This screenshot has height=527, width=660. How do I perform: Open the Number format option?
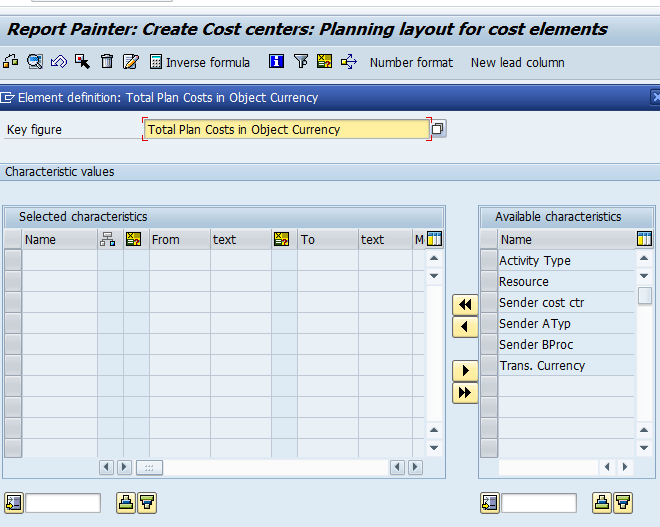pos(411,62)
